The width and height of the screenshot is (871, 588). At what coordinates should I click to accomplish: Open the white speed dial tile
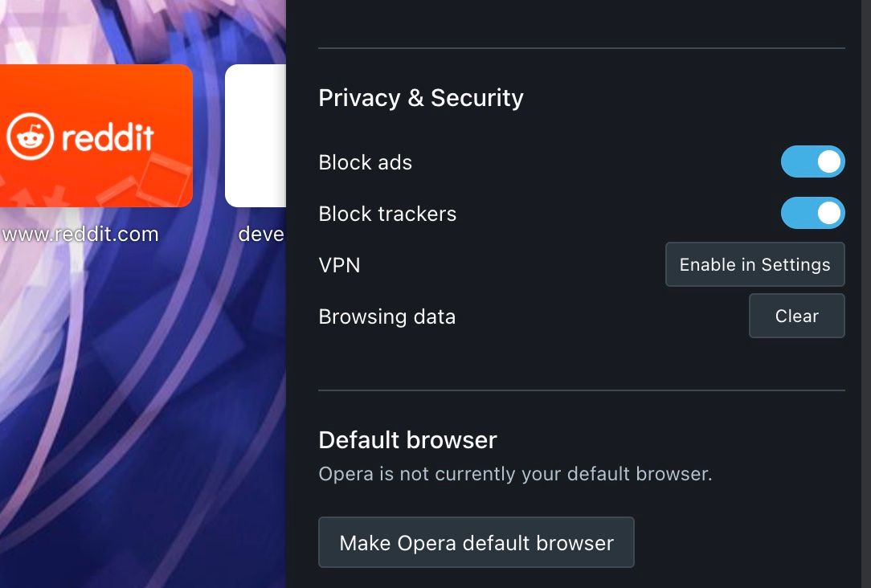pyautogui.click(x=256, y=137)
